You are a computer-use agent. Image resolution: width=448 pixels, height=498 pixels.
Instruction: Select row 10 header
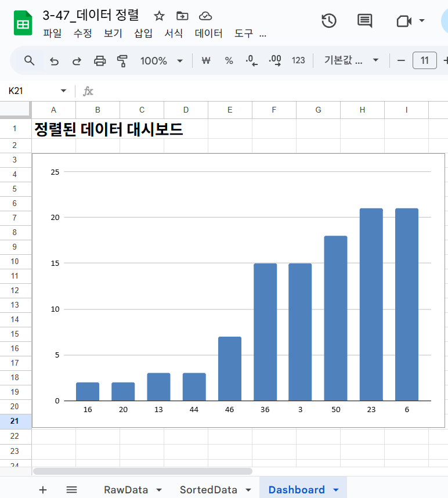pos(15,261)
